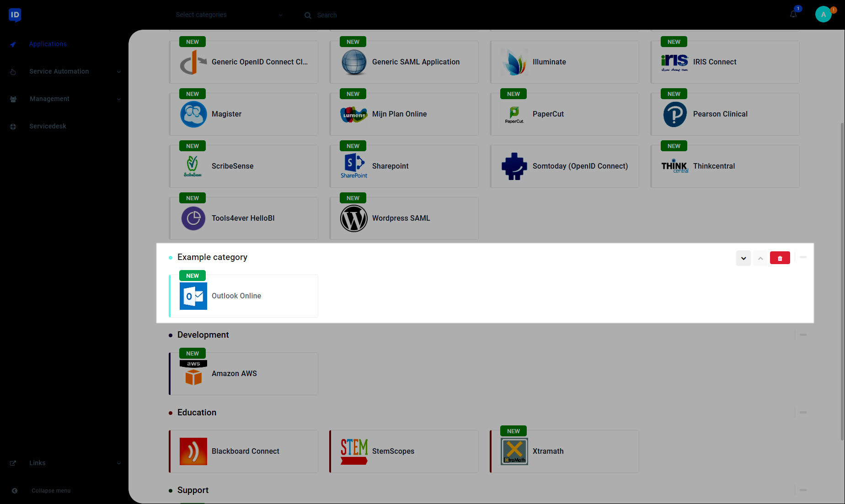
Task: Click the Applications rocket icon
Action: [13, 44]
